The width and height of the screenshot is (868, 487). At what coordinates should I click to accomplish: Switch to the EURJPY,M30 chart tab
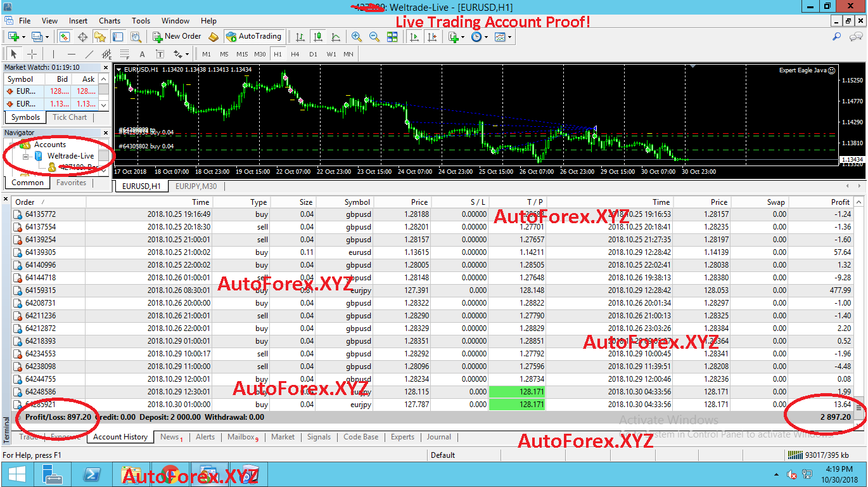tap(198, 186)
